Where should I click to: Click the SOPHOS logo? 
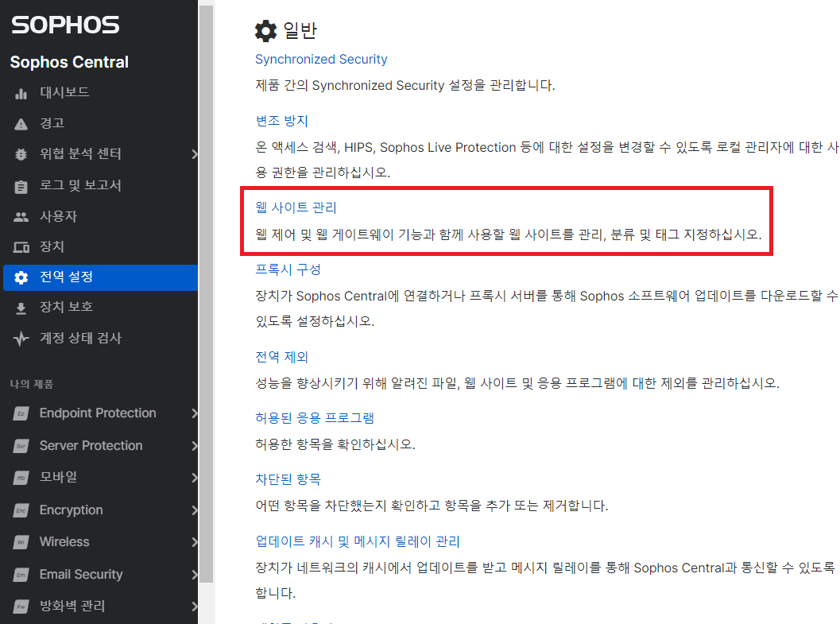click(65, 25)
